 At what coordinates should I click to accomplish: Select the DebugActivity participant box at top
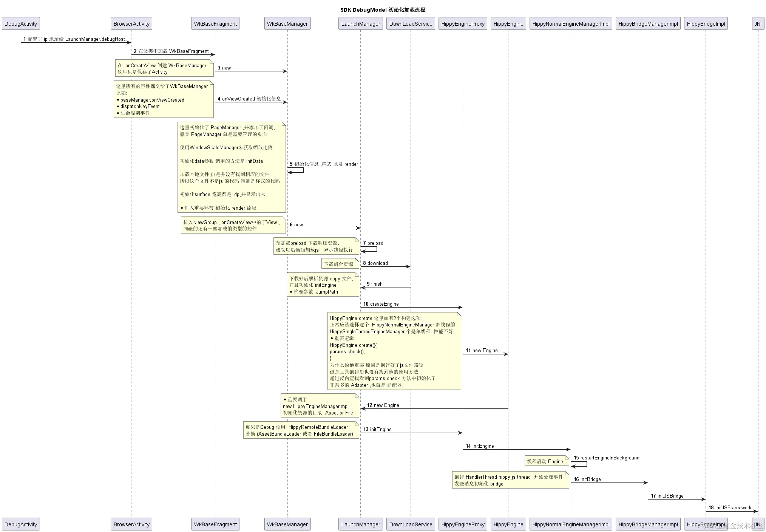pyautogui.click(x=21, y=23)
